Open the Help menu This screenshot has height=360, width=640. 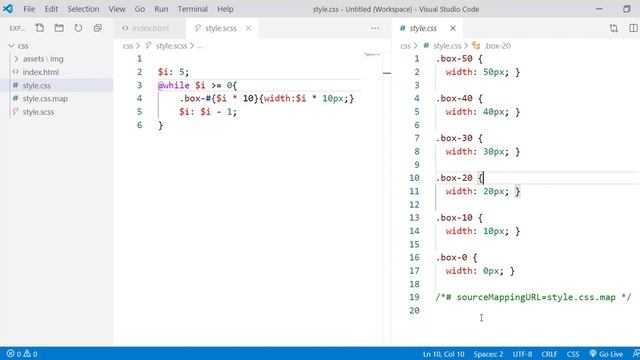coord(225,9)
